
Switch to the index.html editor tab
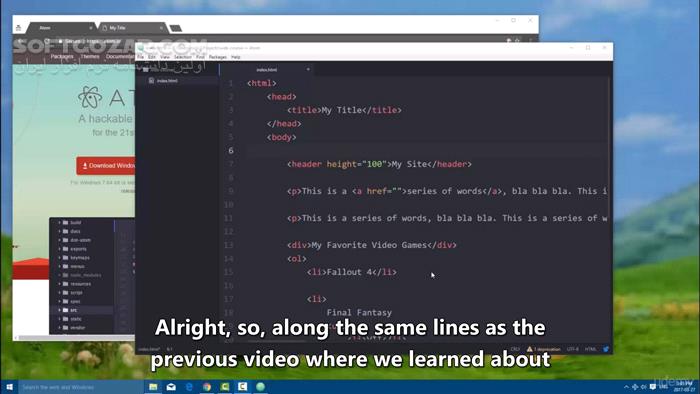[x=267, y=70]
